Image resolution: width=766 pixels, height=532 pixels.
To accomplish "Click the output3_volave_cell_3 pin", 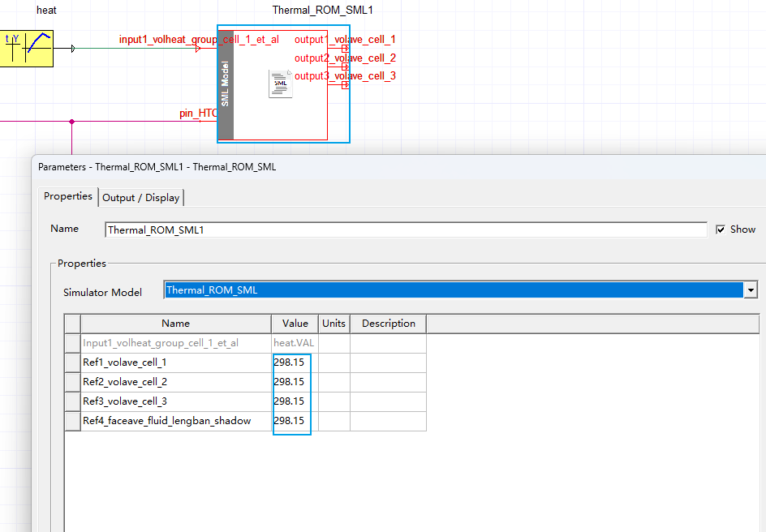I will 345,84.
